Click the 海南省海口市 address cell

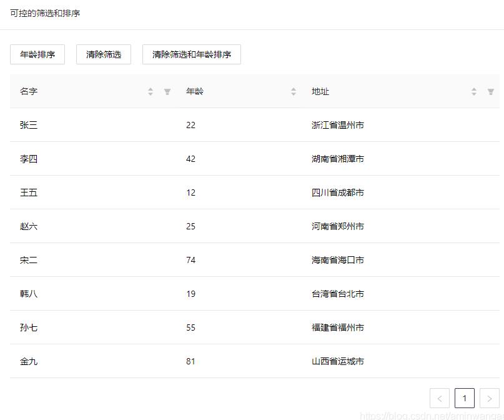[337, 260]
